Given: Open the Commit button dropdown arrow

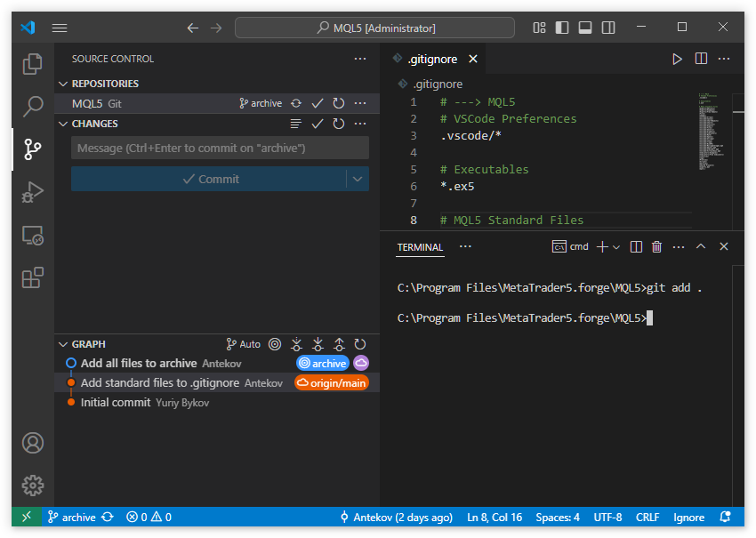Looking at the screenshot, I should point(358,179).
